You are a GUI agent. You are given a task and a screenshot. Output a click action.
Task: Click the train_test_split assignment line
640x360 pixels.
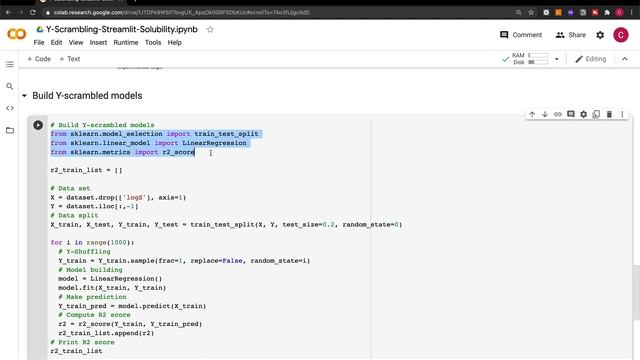(x=226, y=224)
